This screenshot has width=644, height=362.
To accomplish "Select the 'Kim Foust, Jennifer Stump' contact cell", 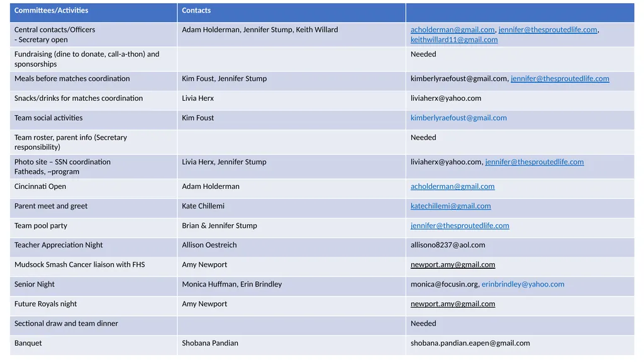I will (292, 81).
